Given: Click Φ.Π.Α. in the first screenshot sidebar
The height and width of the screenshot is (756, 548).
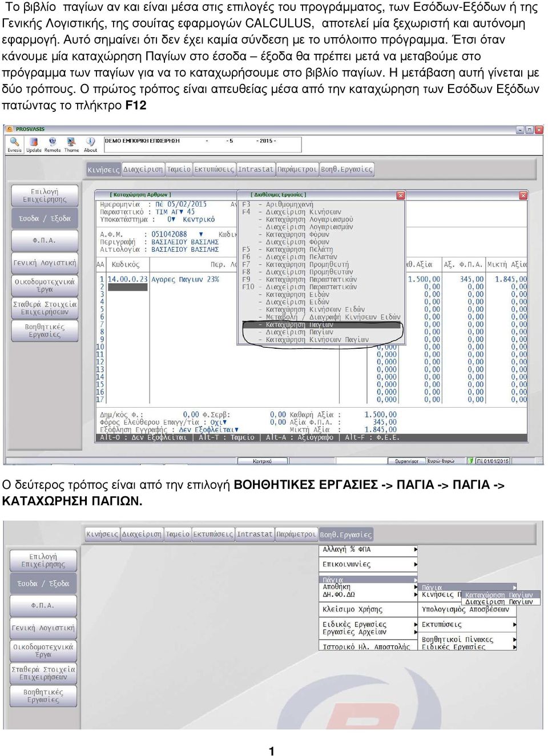Looking at the screenshot, I should (45, 241).
